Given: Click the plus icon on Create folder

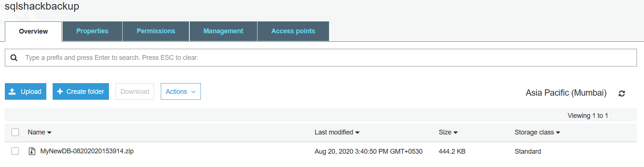Looking at the screenshot, I should pyautogui.click(x=60, y=91).
